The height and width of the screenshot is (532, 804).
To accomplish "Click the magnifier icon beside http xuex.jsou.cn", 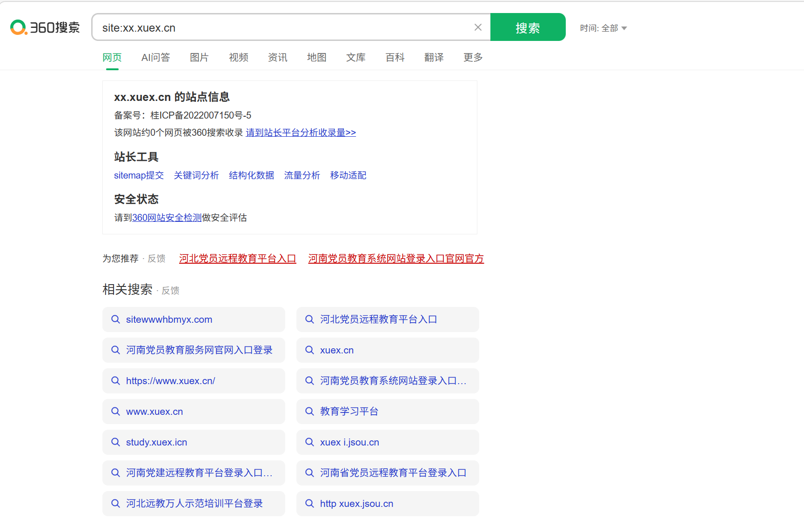I will pos(309,504).
